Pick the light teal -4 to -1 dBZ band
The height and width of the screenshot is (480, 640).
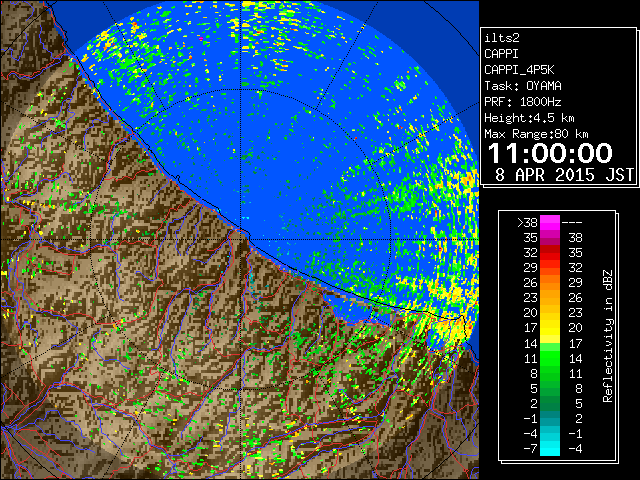point(550,434)
